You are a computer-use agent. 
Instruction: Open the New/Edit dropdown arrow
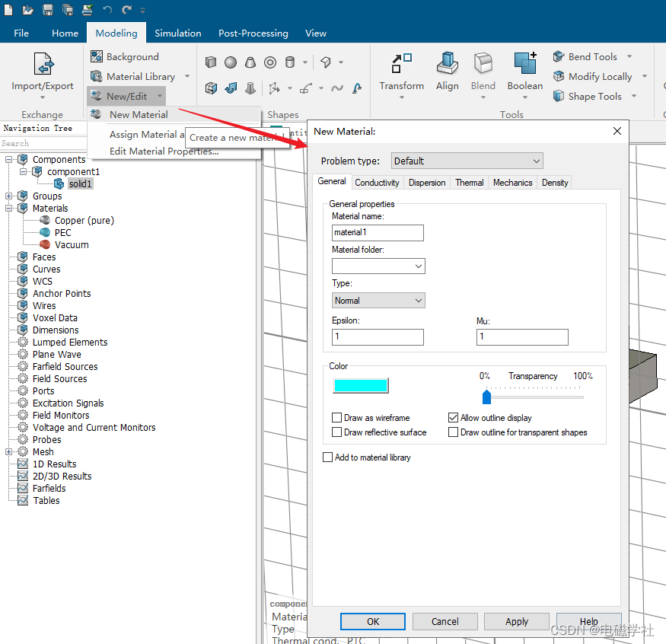tap(160, 96)
